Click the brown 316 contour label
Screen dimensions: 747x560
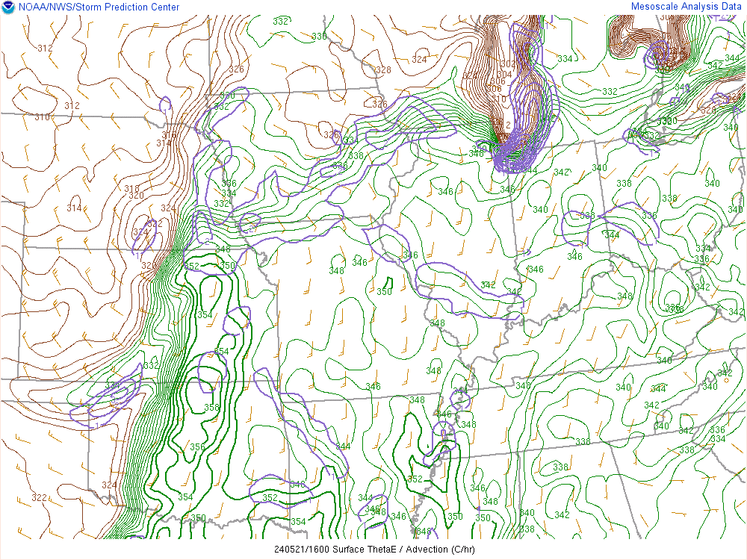click(169, 135)
